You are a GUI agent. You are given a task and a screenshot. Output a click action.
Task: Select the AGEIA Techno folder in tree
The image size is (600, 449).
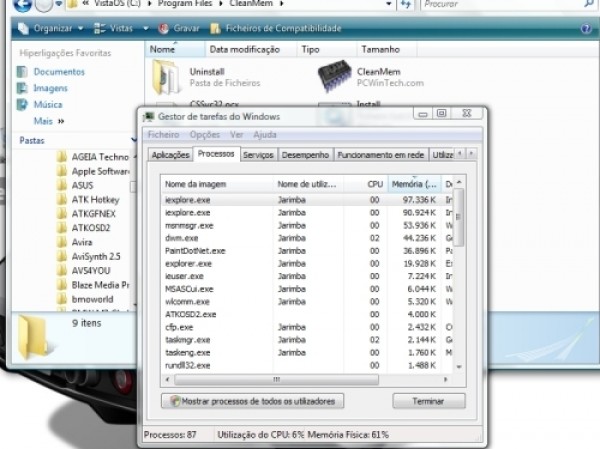pos(99,157)
